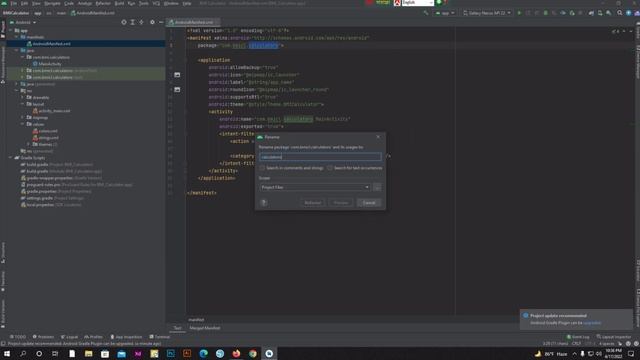Image resolution: width=640 pixels, height=360 pixels.
Task: Click the gutter image icon beside android:icon
Action: coord(177,75)
